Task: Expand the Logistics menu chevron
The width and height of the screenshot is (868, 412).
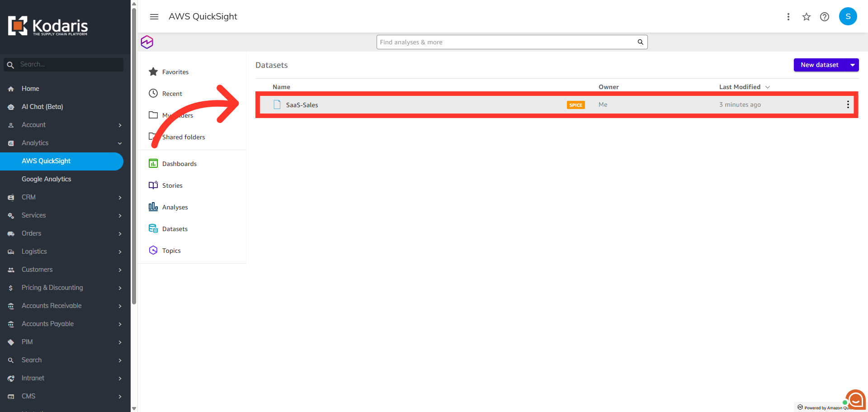Action: [120, 252]
